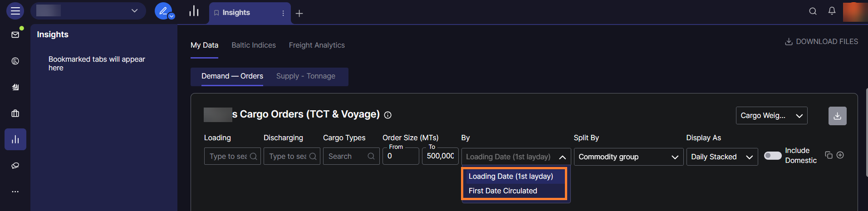Open the Cargo Weight dropdown

(x=771, y=116)
